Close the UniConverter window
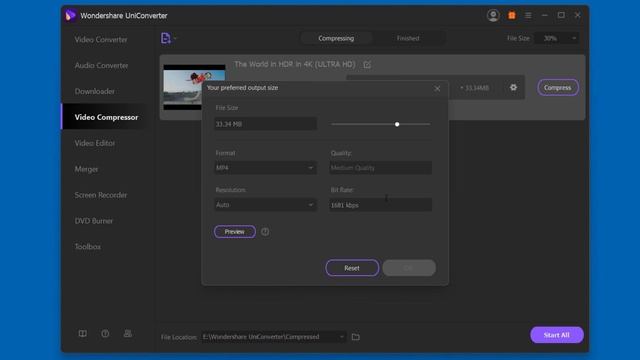Screen dimensions: 640x360 pos(578,16)
